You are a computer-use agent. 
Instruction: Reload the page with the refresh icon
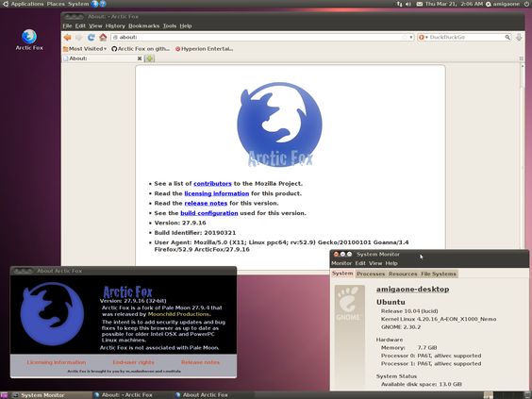[x=91, y=38]
